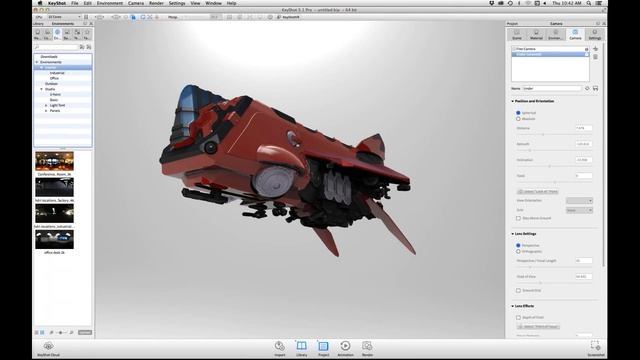Open macOS Spotlight search icon
The image size is (640, 360).
[589, 3]
